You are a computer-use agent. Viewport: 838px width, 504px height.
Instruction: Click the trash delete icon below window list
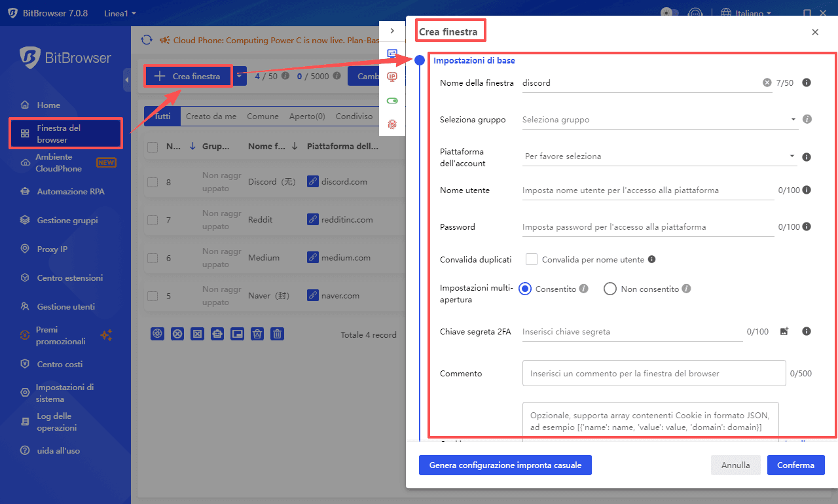(x=276, y=334)
